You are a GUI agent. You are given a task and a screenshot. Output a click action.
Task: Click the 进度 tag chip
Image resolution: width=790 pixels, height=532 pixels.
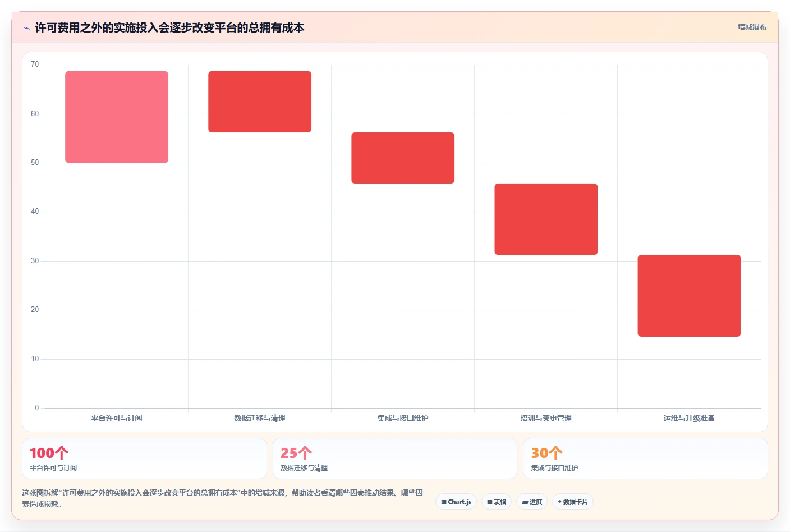[532, 502]
